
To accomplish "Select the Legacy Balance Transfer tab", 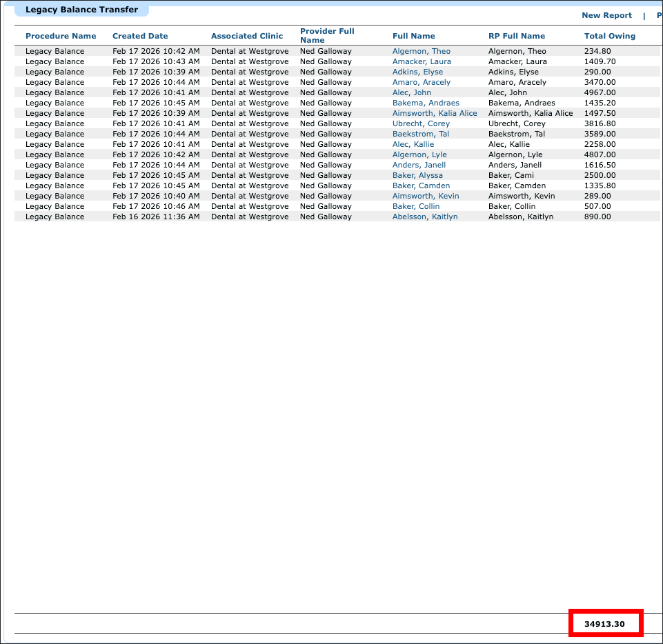I will tap(81, 10).
